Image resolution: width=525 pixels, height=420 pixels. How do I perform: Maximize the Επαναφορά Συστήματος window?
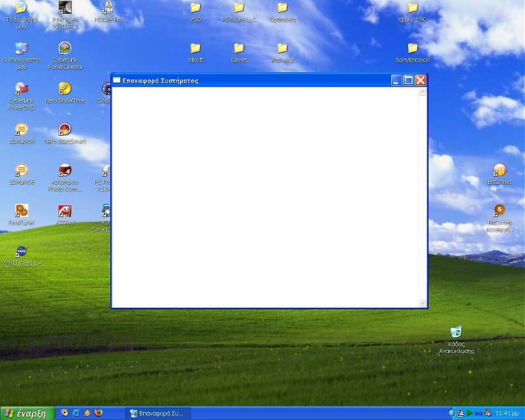(408, 80)
